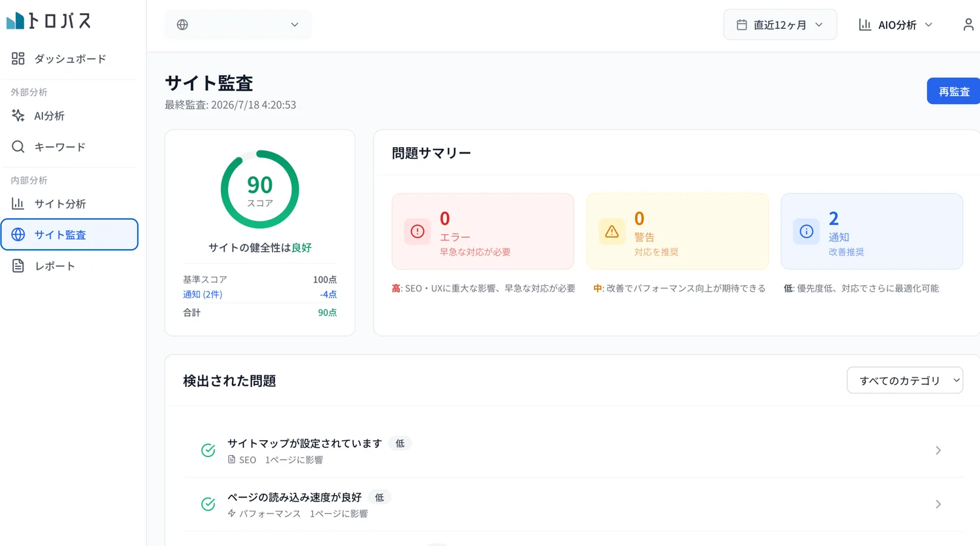
Task: Click the レポート document icon
Action: [18, 265]
